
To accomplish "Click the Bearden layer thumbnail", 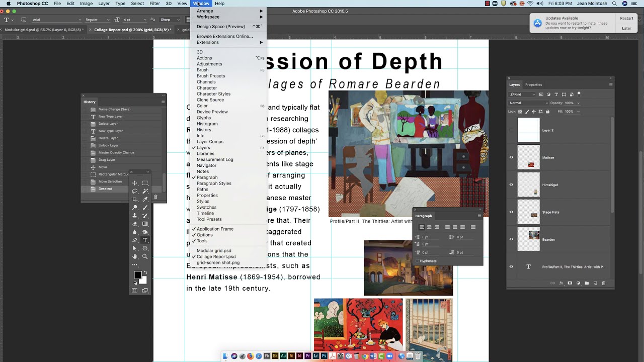I will [x=529, y=239].
